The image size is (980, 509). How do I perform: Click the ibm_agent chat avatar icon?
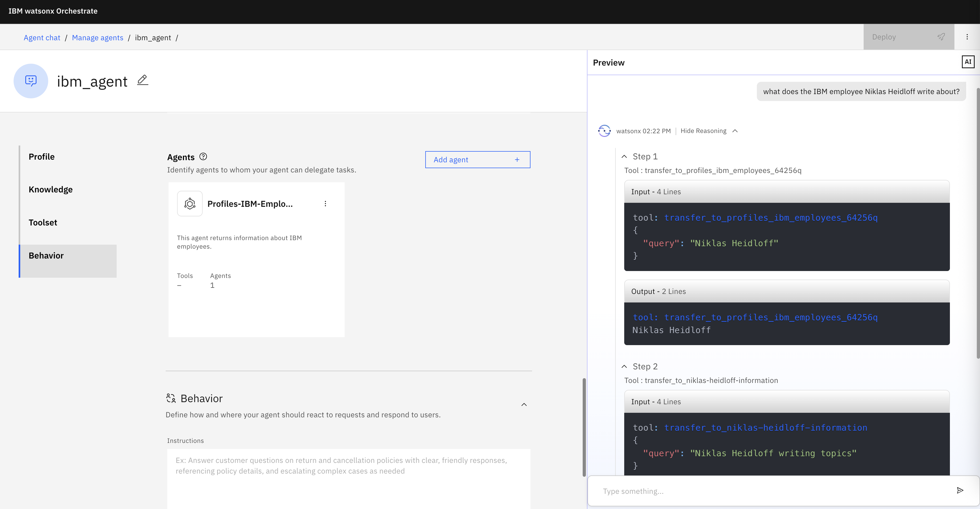click(31, 81)
